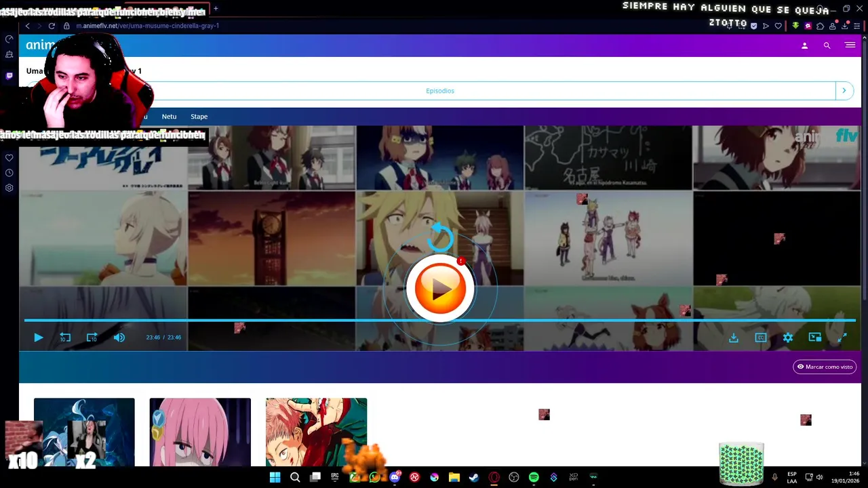Screen dimensions: 868x488
Task: Click the ESP LAA language indicator
Action: coord(792,477)
